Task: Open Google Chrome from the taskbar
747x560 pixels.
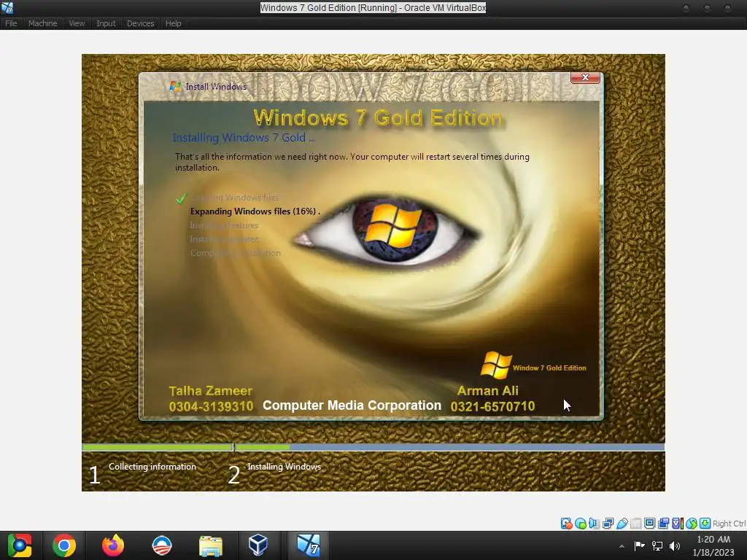Action: (x=64, y=545)
